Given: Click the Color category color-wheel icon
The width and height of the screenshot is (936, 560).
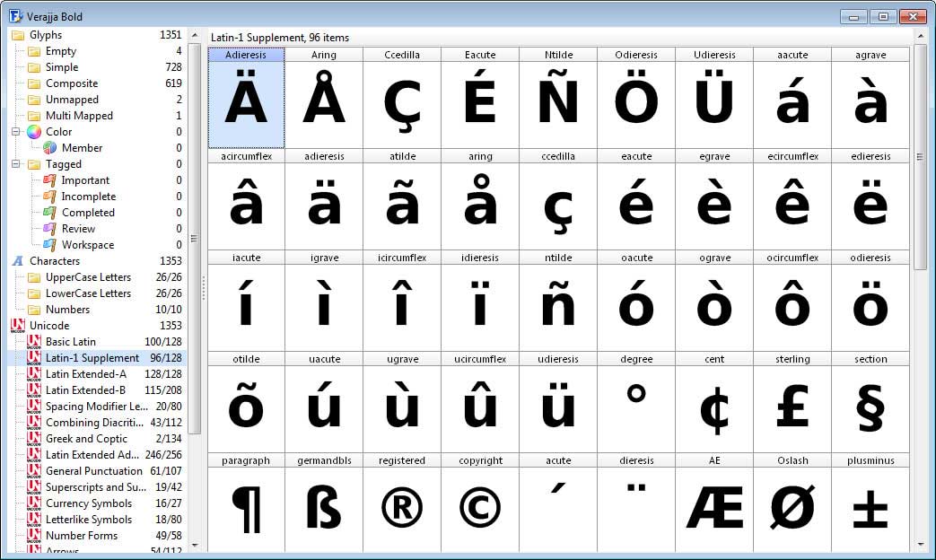Looking at the screenshot, I should tap(33, 132).
